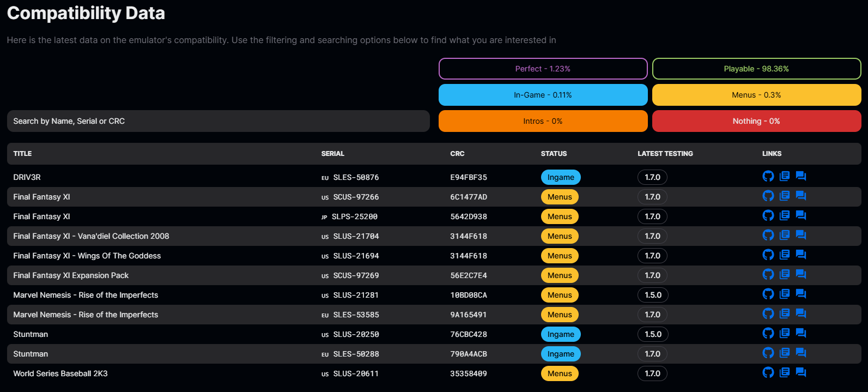Click GitHub icon for Final Fantasy XI SCUS-97266
This screenshot has height=392, width=868.
(x=768, y=196)
